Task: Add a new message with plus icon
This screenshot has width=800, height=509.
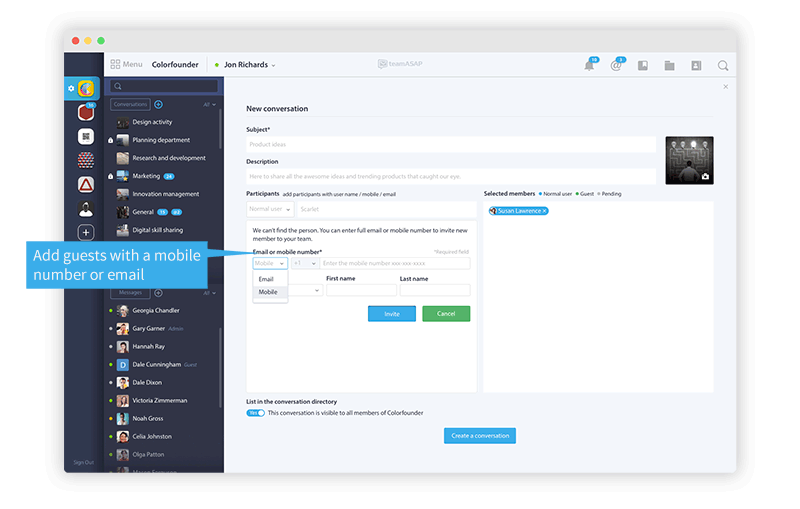Action: [159, 293]
